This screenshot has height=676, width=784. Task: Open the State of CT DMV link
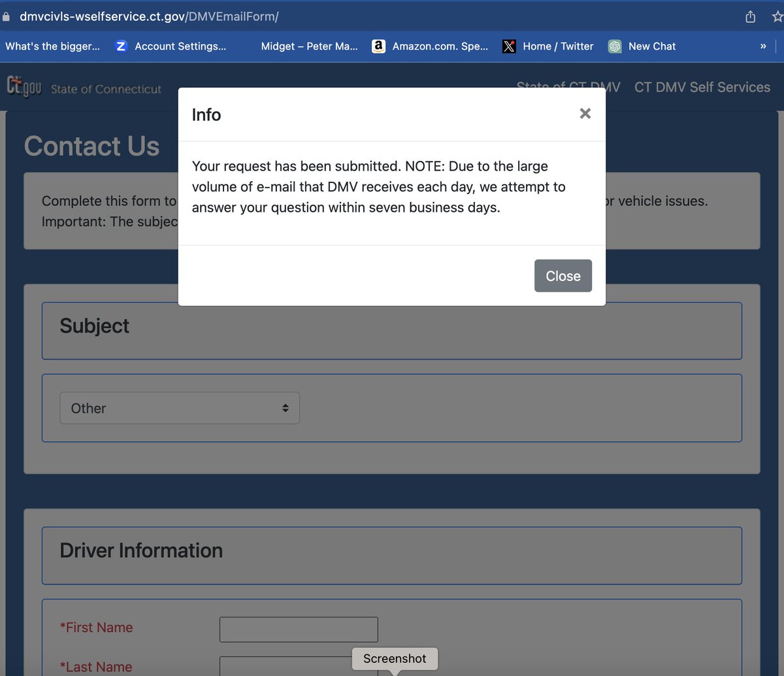point(568,87)
